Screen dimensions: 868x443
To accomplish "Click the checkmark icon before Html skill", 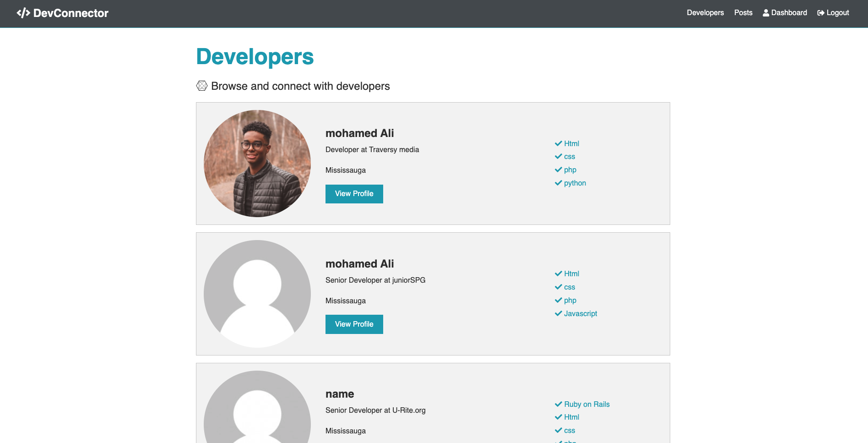I will click(x=558, y=143).
